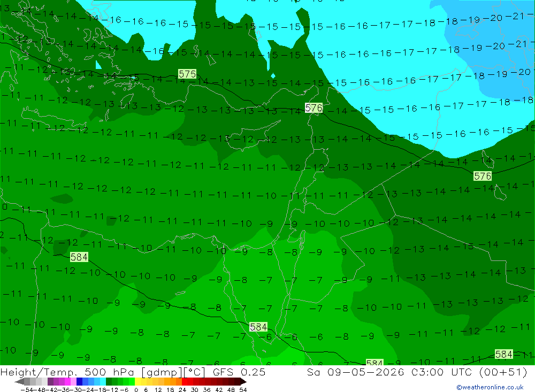This screenshot has height=392, width=535.
Task: Select the bright yellow swatch in color scale
Action: pyautogui.click(x=138, y=381)
